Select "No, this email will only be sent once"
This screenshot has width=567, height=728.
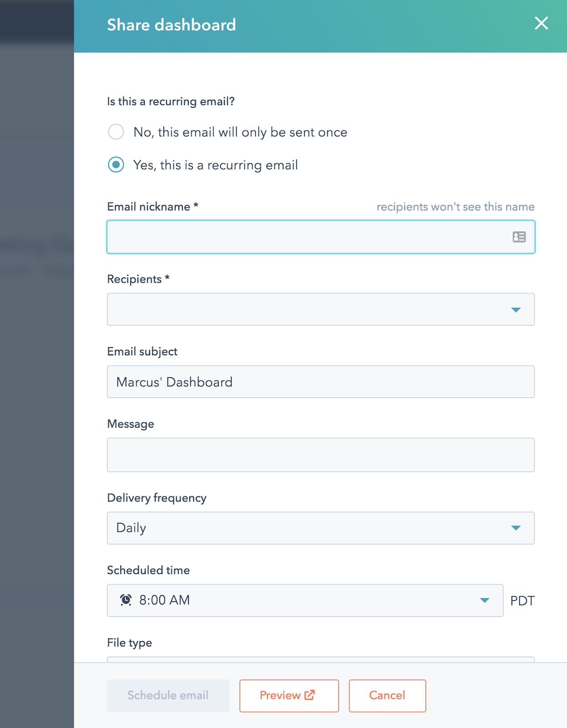point(116,132)
